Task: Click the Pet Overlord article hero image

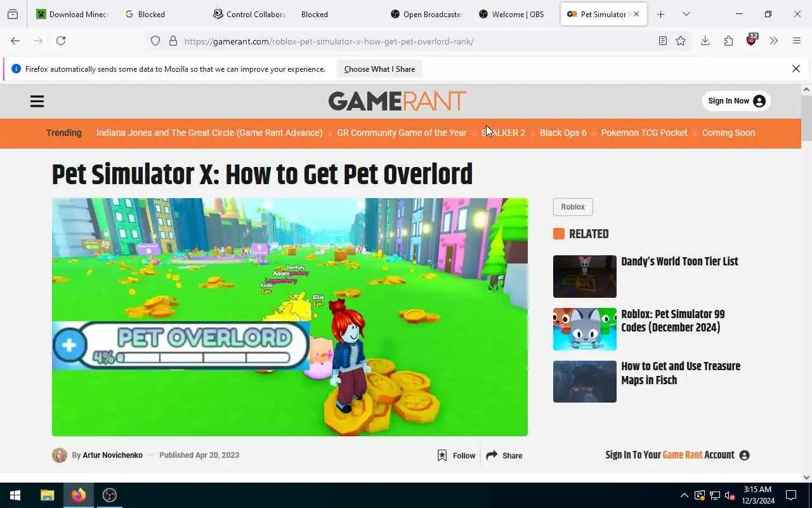Action: click(290, 317)
